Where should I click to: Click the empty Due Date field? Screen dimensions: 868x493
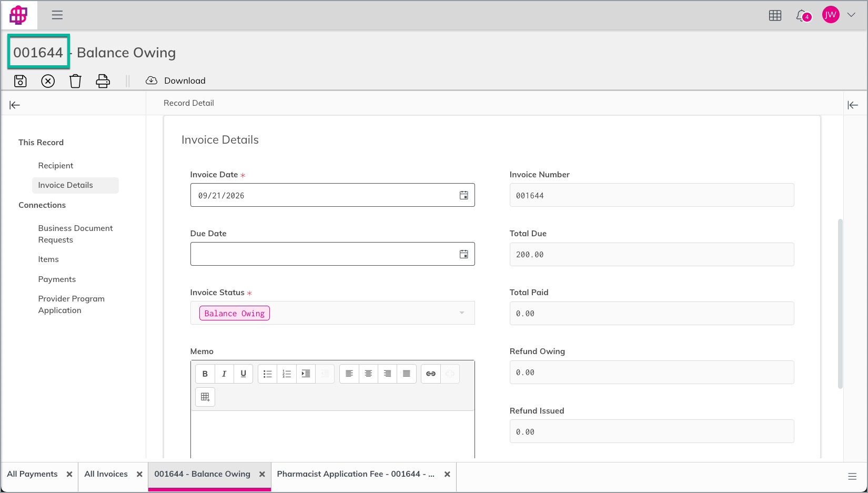click(x=332, y=254)
